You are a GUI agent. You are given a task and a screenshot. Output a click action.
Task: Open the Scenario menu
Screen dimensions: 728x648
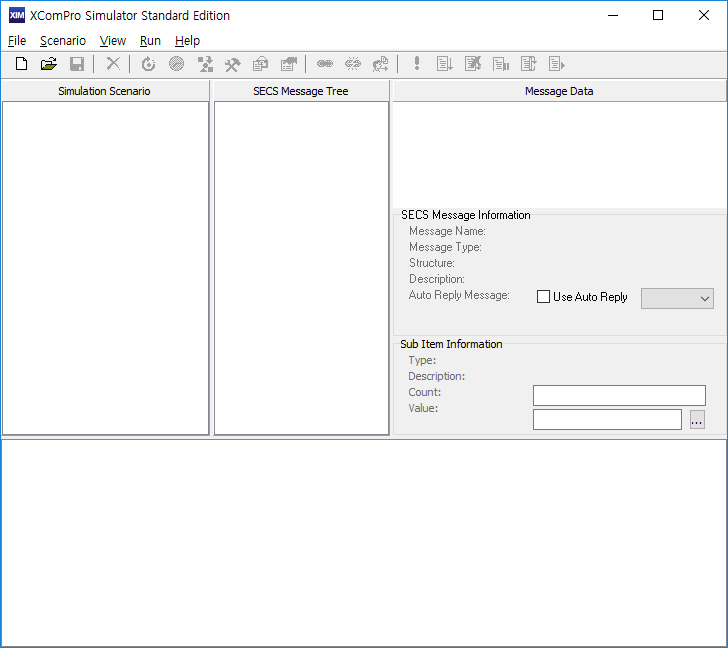(63, 41)
